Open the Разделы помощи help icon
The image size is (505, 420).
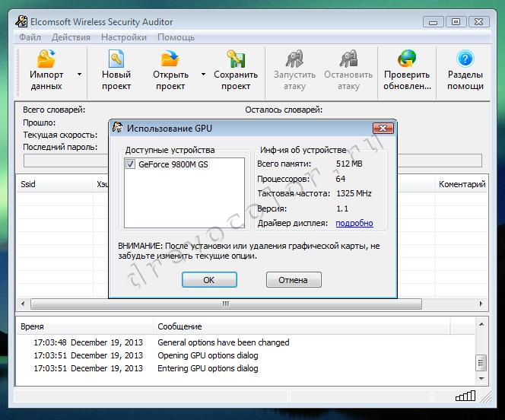(465, 59)
